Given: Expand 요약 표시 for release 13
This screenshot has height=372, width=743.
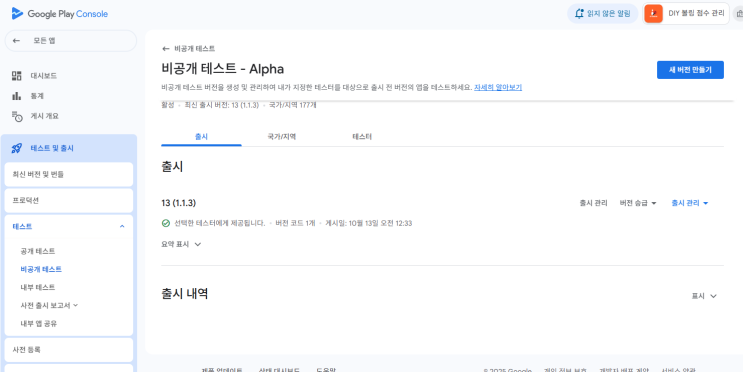Looking at the screenshot, I should pyautogui.click(x=181, y=245).
